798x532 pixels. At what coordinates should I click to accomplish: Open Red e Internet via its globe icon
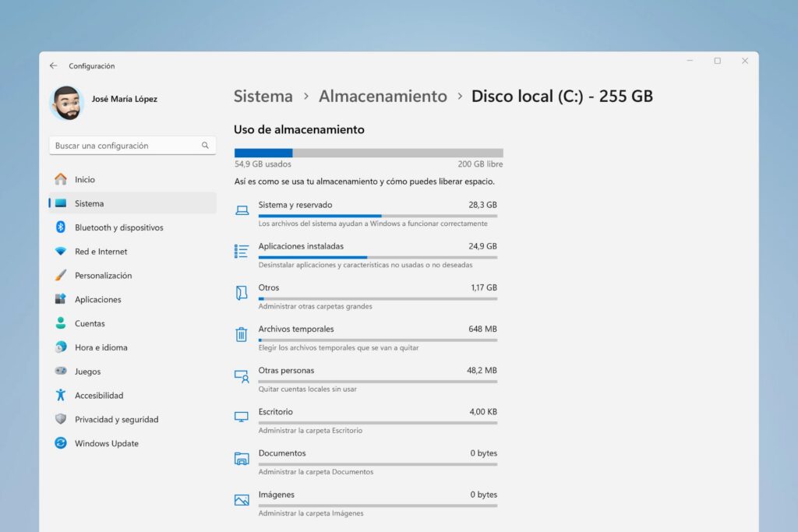click(x=62, y=252)
